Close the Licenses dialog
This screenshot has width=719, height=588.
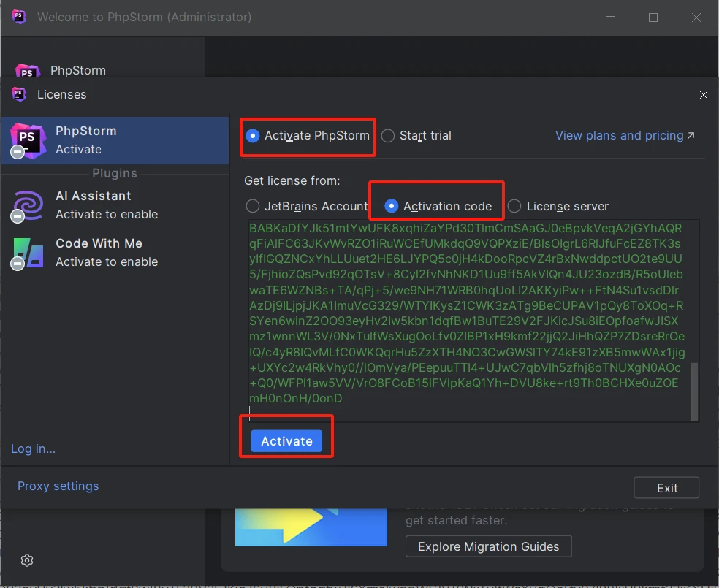pos(704,95)
